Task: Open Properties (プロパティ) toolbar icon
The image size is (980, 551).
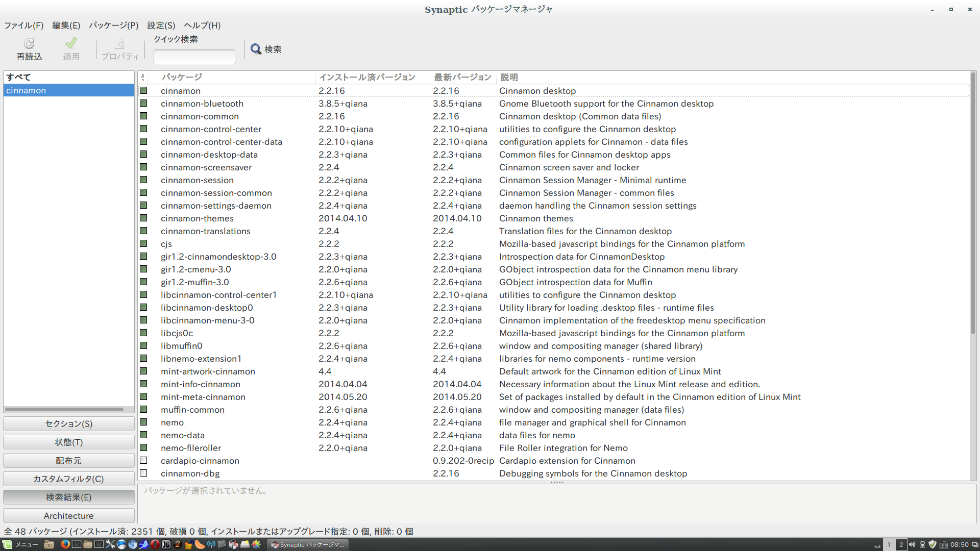Action: 119,43
